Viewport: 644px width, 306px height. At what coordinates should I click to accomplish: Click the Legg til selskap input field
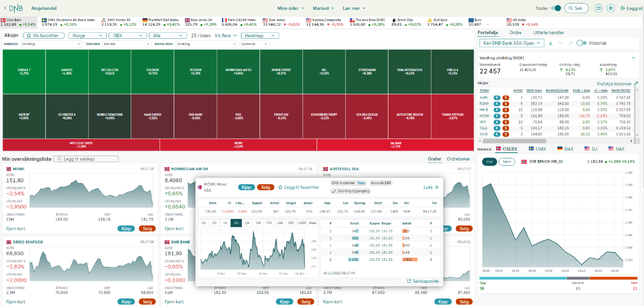click(87, 159)
